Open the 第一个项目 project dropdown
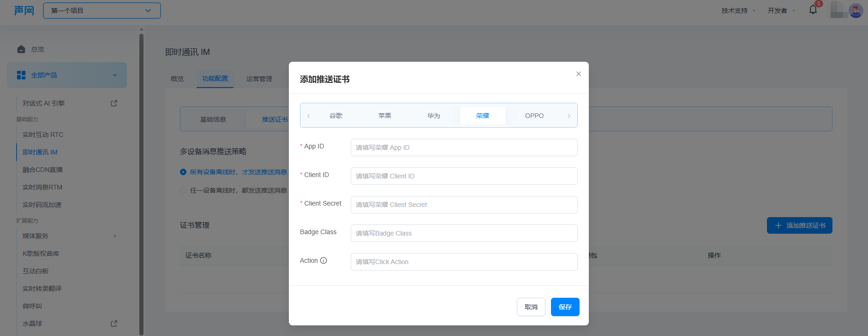 click(x=102, y=11)
